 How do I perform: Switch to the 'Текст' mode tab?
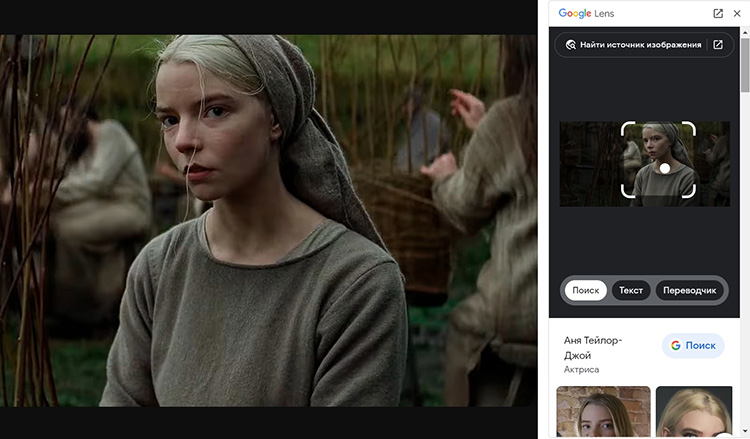(x=631, y=290)
